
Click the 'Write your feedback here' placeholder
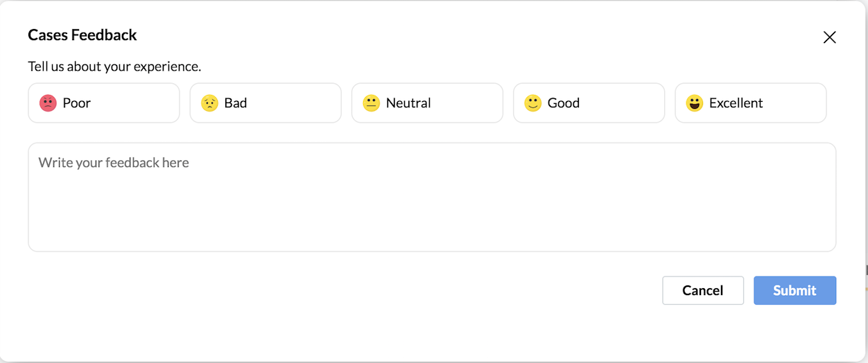(114, 163)
